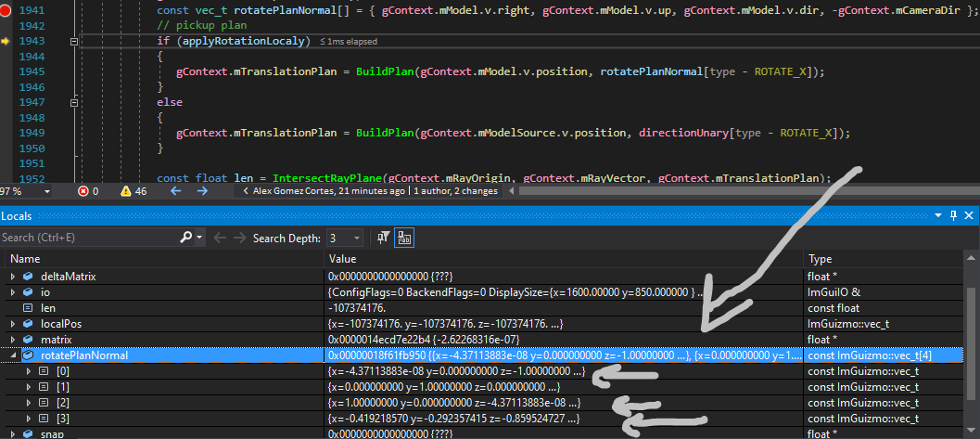
Task: Collapse the else block at line 1947
Action: click(x=74, y=102)
